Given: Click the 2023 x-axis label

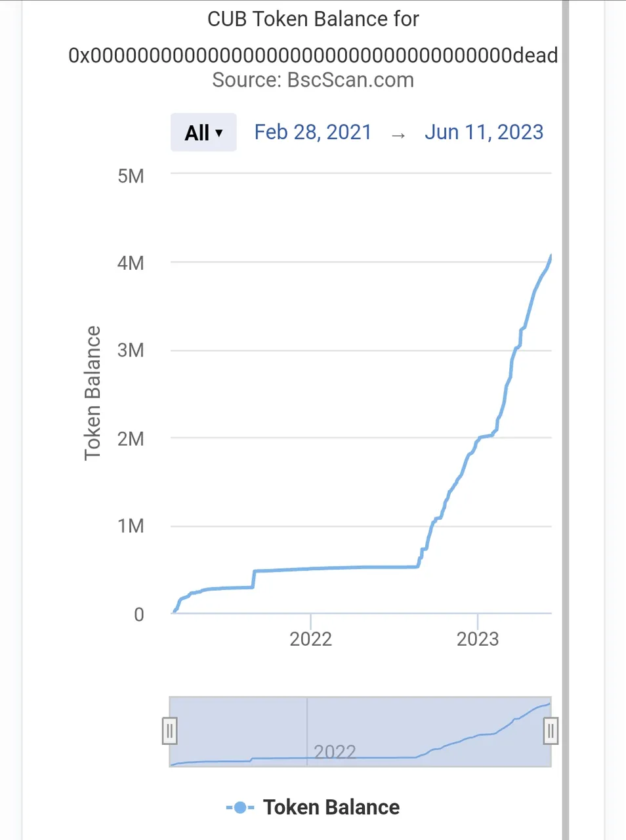Looking at the screenshot, I should 478,639.
